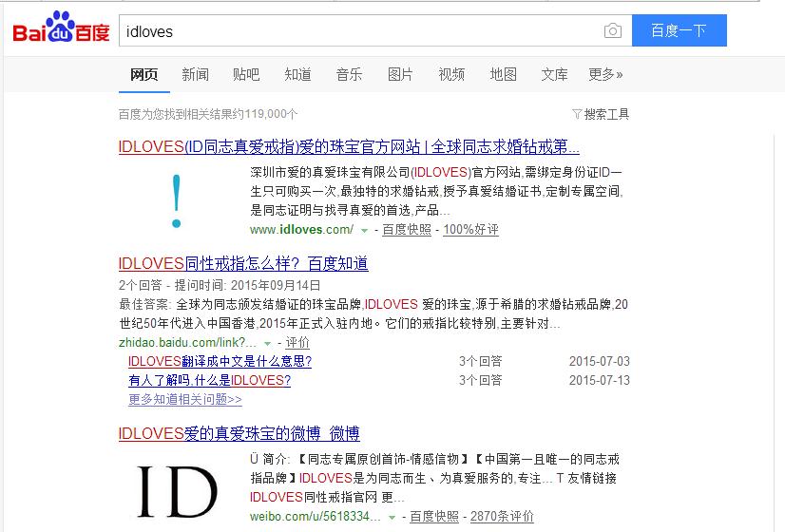Screen dimensions: 785x532
Task: Click 更多知道相关问题>> link
Action: (185, 399)
